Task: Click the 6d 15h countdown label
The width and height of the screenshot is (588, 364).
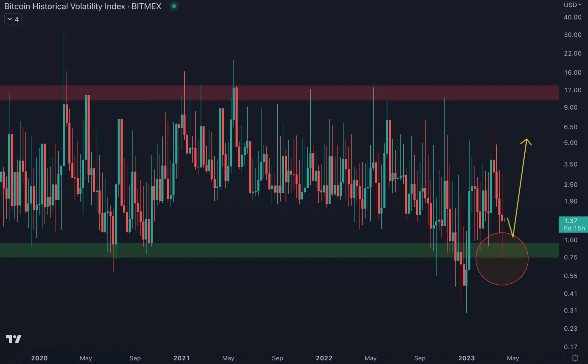Action: coord(575,228)
